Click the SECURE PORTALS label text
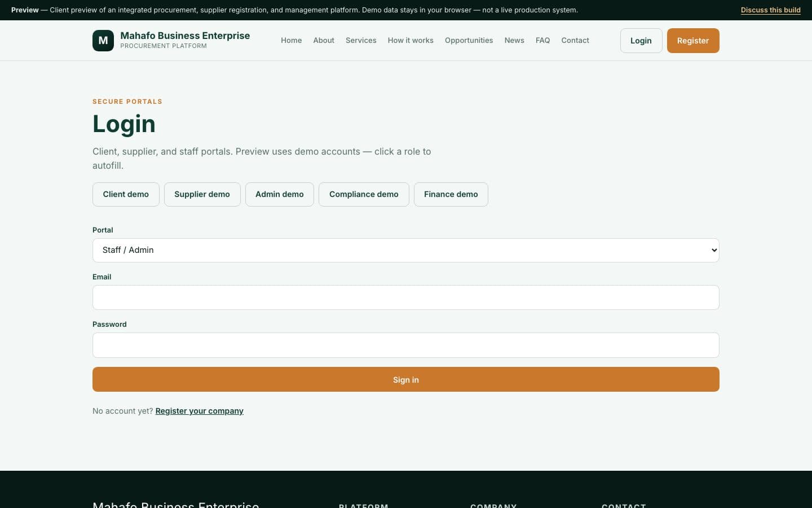This screenshot has width=812, height=508. [127, 102]
